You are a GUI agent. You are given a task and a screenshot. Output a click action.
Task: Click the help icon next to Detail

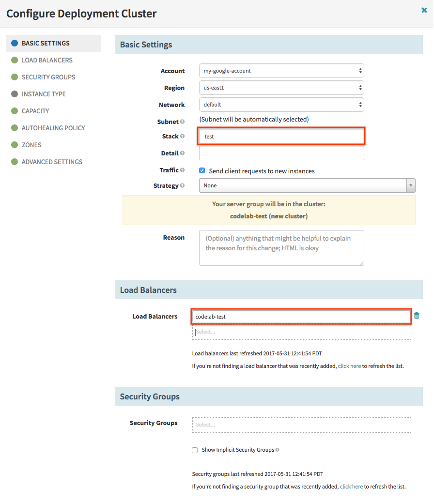(182, 153)
